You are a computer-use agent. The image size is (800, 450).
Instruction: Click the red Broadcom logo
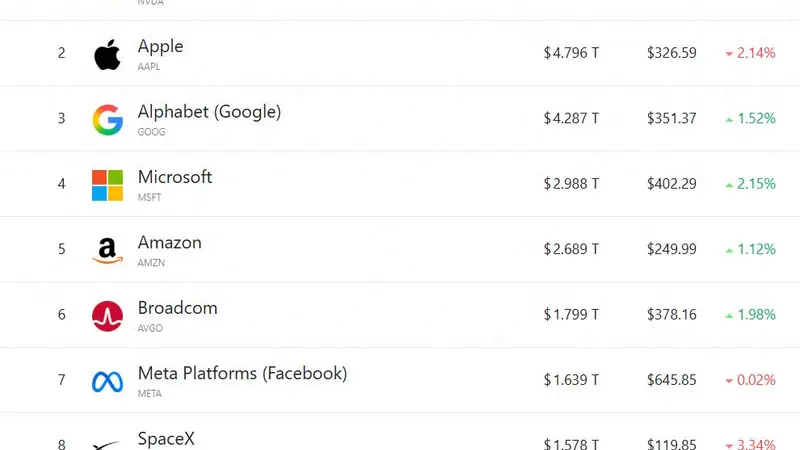108,316
